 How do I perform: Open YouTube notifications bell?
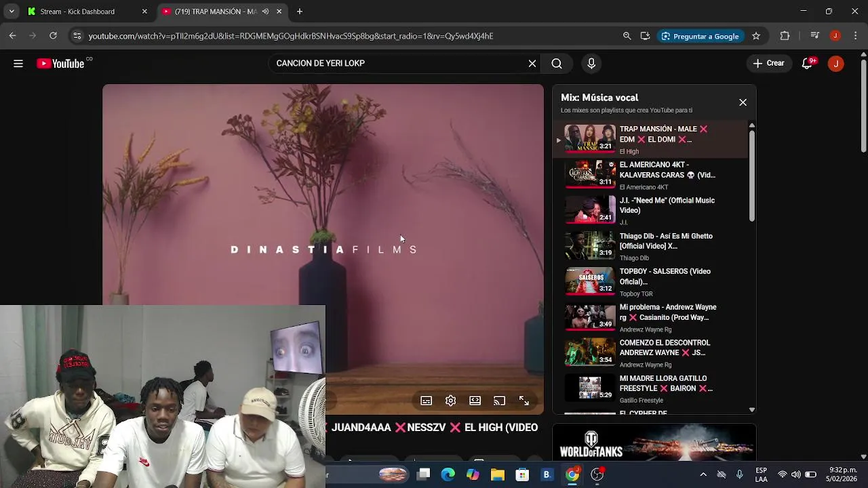coord(808,64)
